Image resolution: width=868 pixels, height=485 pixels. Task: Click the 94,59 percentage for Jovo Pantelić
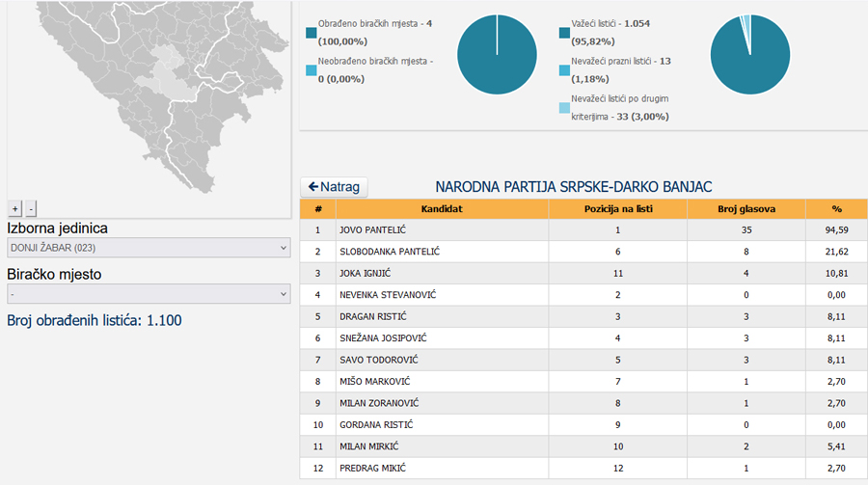click(836, 229)
